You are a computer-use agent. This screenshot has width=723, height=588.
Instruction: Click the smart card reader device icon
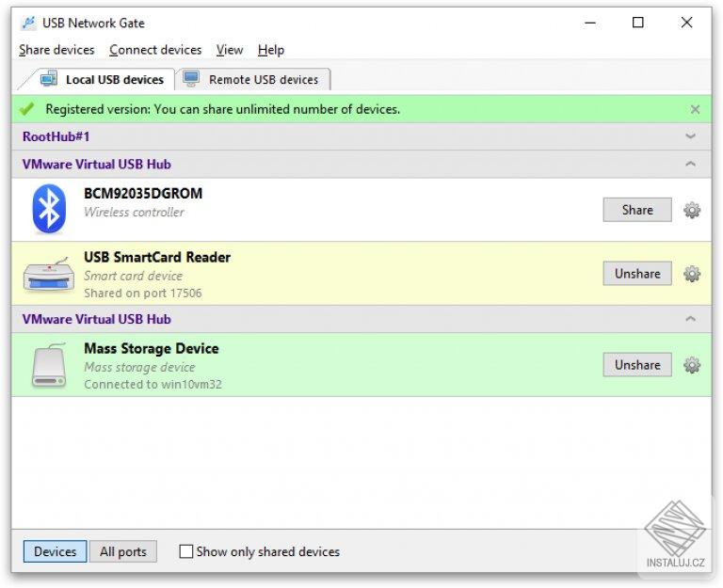pos(48,275)
